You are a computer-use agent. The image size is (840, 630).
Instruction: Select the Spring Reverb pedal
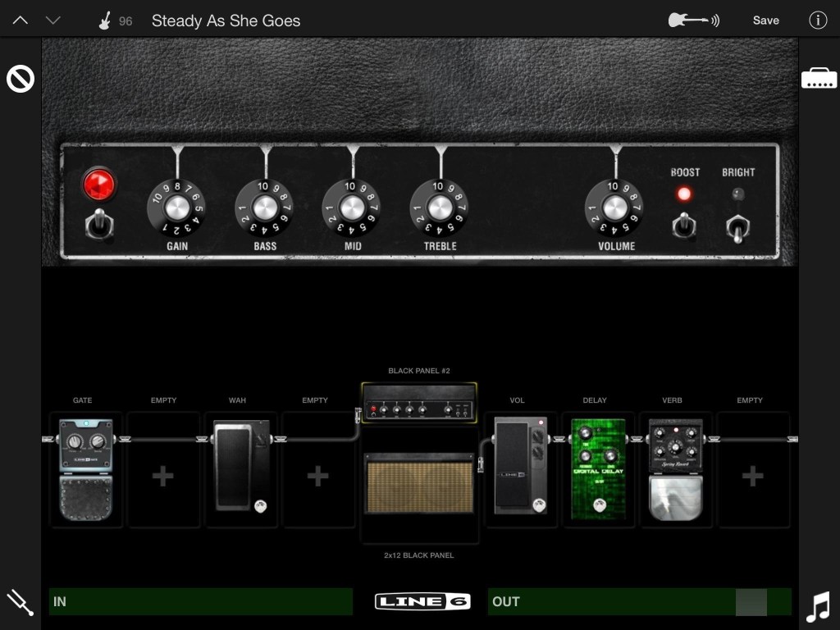pyautogui.click(x=675, y=469)
